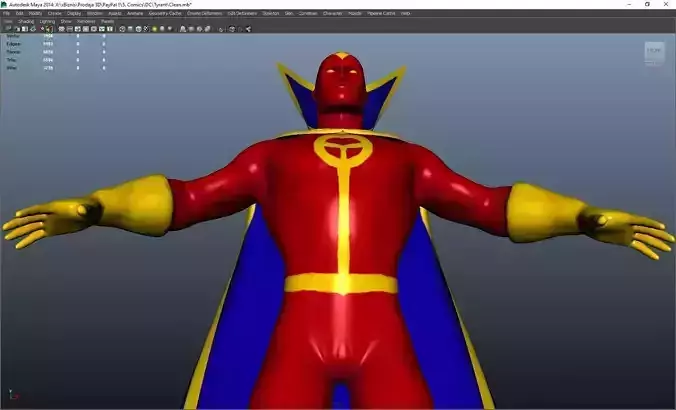Toggle Multisample Anti-aliasing icon
Image resolution: width=676 pixels, height=410 pixels.
[200, 29]
